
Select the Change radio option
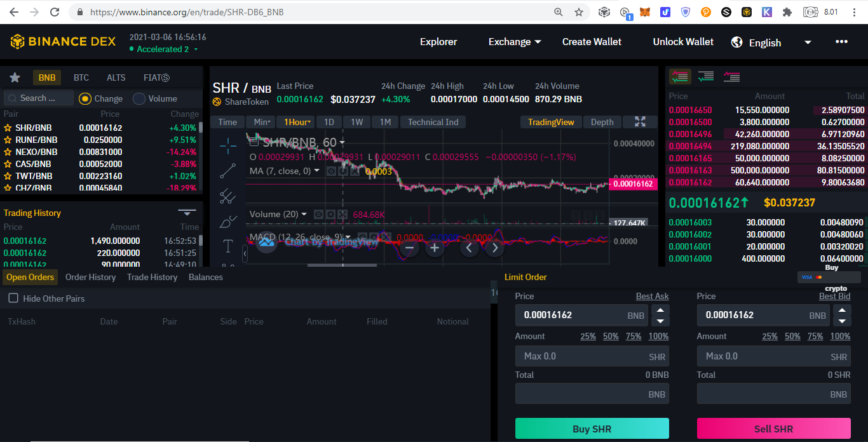[85, 98]
